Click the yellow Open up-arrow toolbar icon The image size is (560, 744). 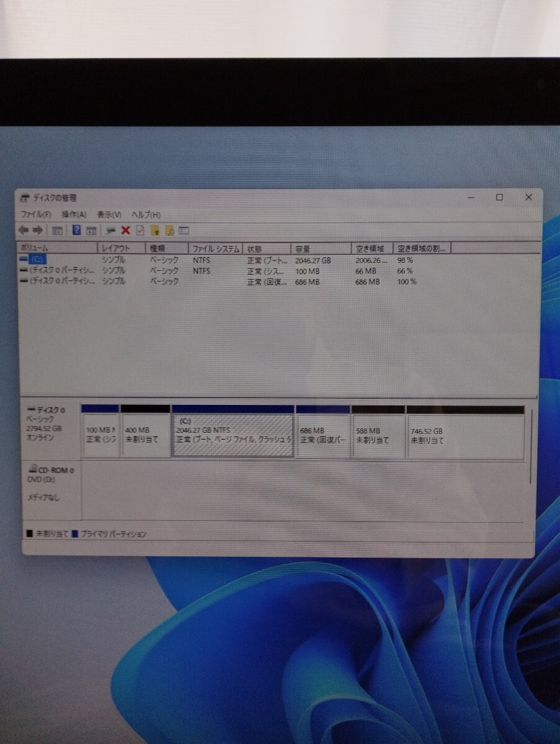[156, 230]
